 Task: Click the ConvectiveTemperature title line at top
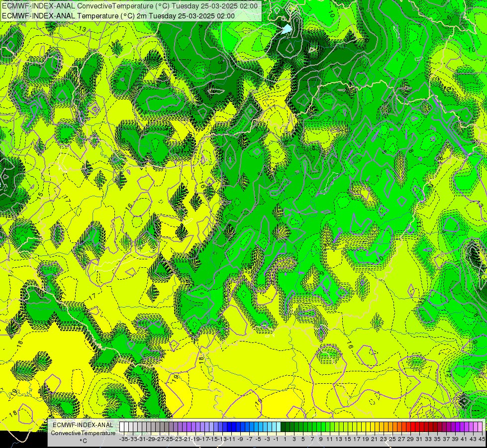(x=130, y=5)
